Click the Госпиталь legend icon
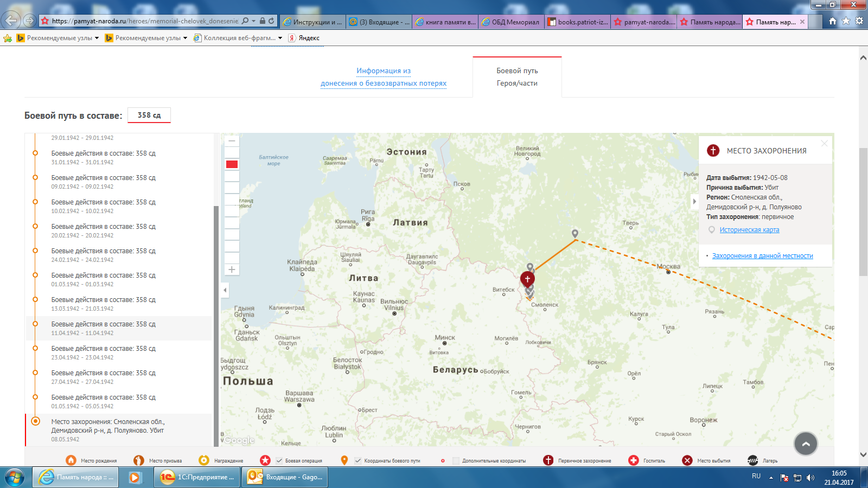The height and width of the screenshot is (488, 868). click(633, 460)
